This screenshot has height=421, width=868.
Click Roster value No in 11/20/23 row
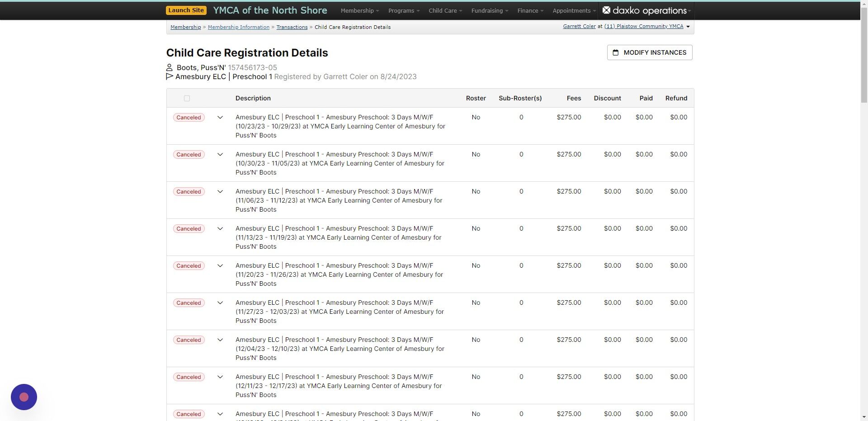[x=476, y=265]
